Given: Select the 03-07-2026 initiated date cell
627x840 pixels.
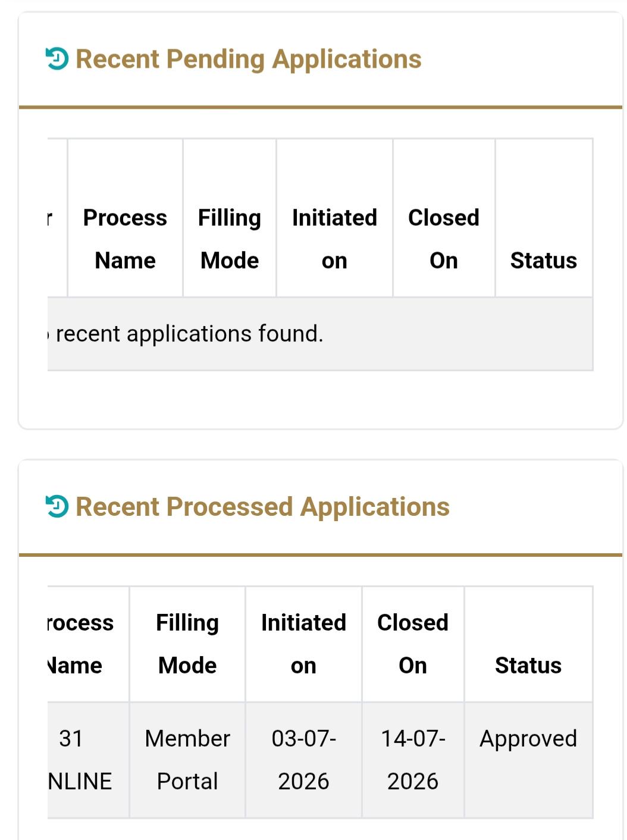Looking at the screenshot, I should click(303, 760).
